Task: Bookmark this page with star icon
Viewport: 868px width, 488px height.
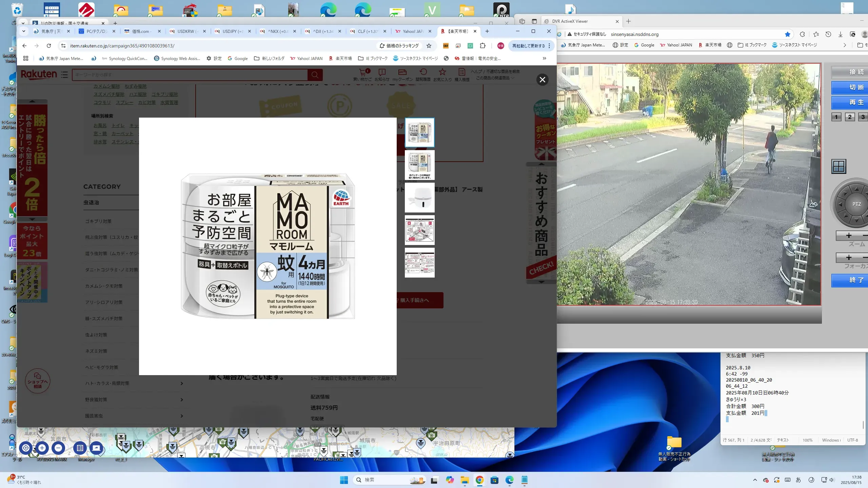Action: point(429,46)
